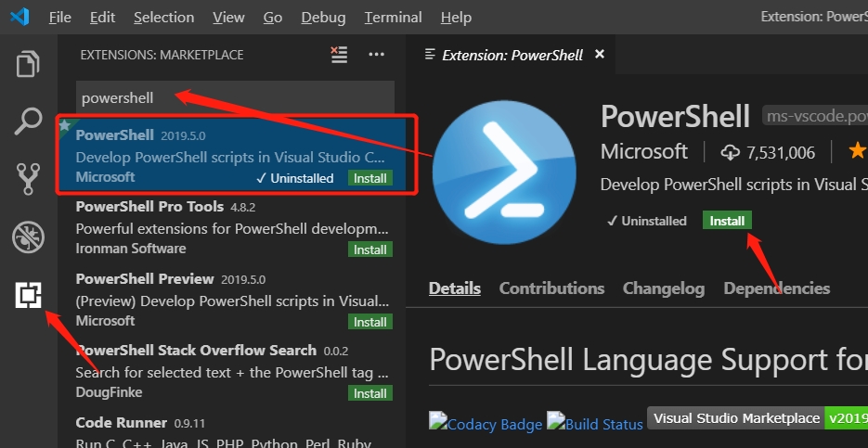
Task: Select the Extension: PowerShell editor tab
Action: [x=512, y=55]
